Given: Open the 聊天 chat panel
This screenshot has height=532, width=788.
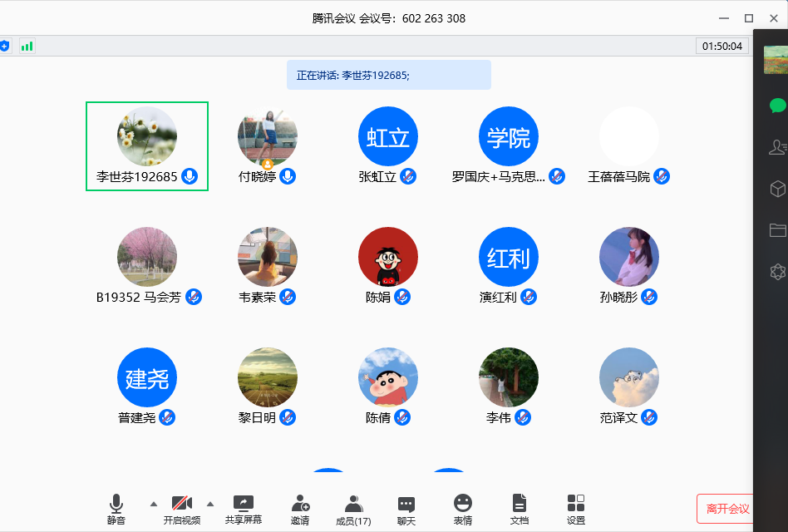Looking at the screenshot, I should point(406,504).
